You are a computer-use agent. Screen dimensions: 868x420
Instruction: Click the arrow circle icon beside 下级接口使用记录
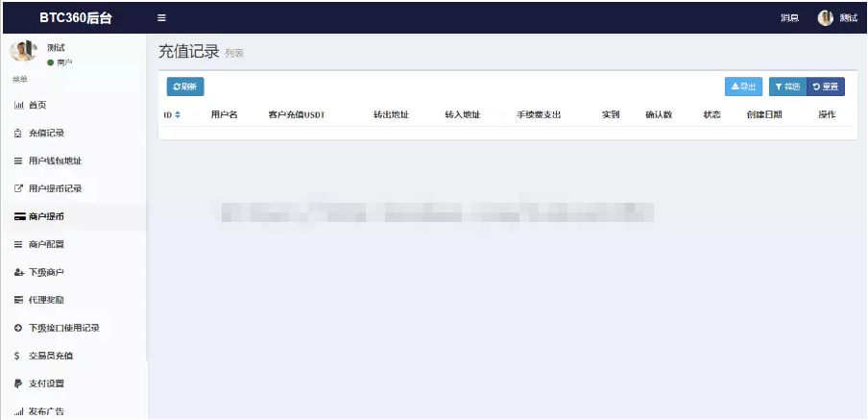[x=17, y=328]
